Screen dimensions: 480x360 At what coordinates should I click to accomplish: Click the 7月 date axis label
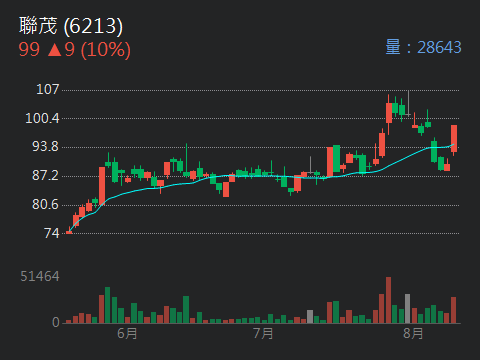coord(263,333)
